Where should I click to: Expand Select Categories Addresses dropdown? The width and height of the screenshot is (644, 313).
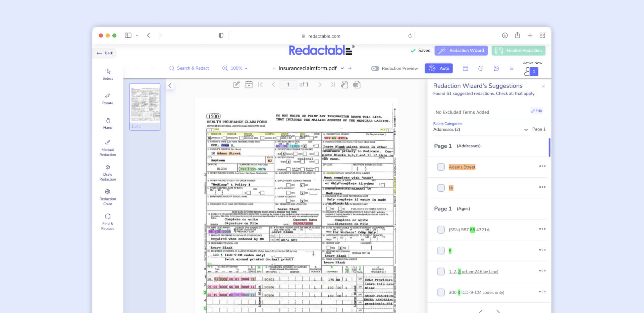481,129
